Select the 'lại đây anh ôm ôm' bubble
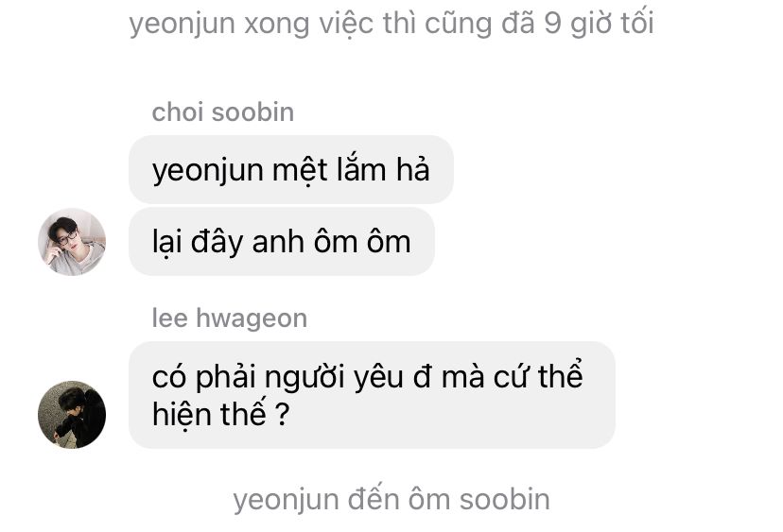Image resolution: width=783 pixels, height=532 pixels. [x=282, y=242]
